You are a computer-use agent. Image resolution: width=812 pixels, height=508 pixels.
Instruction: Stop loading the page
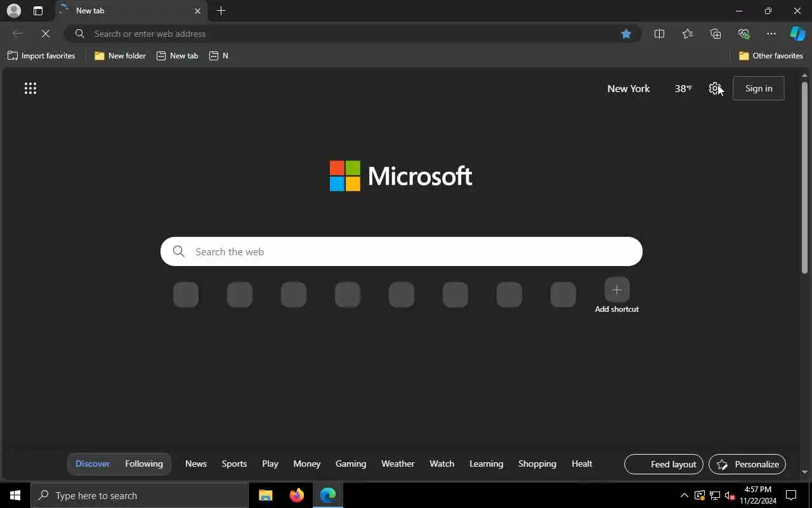point(46,34)
